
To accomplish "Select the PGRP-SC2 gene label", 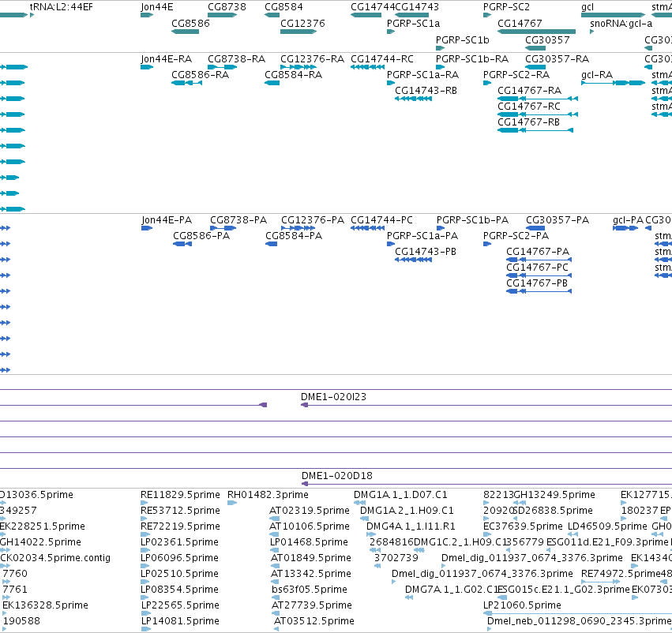I will point(506,7).
